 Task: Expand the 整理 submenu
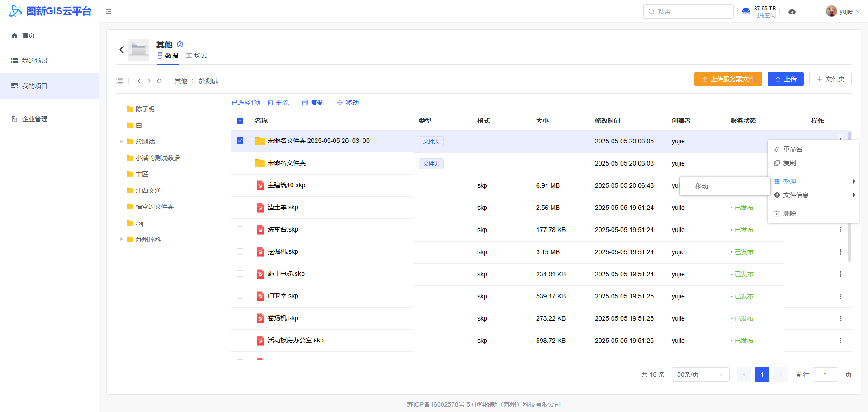click(x=813, y=181)
